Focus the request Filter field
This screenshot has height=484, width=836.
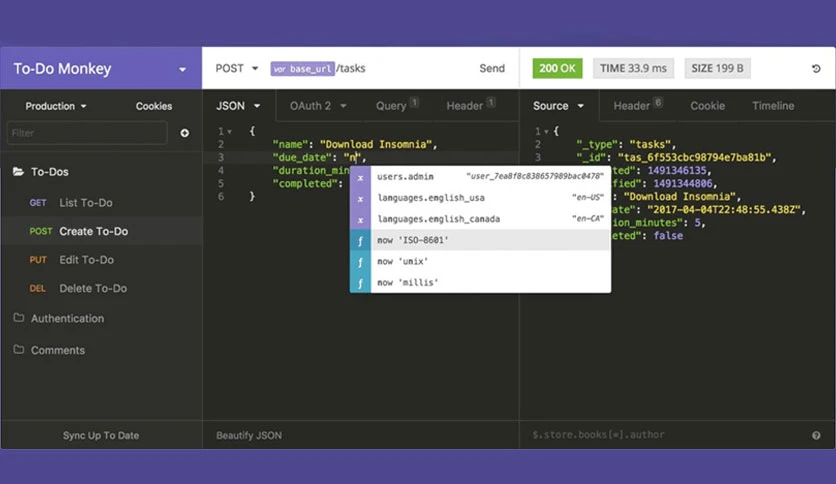(87, 133)
